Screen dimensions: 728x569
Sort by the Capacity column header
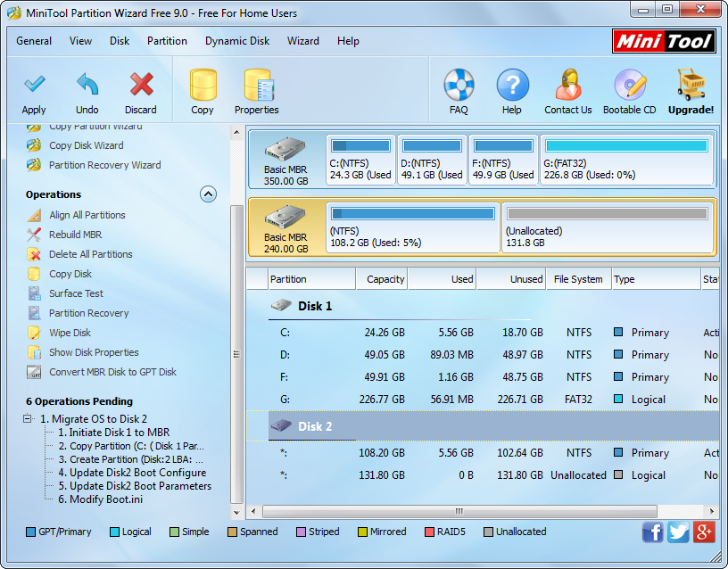(382, 279)
